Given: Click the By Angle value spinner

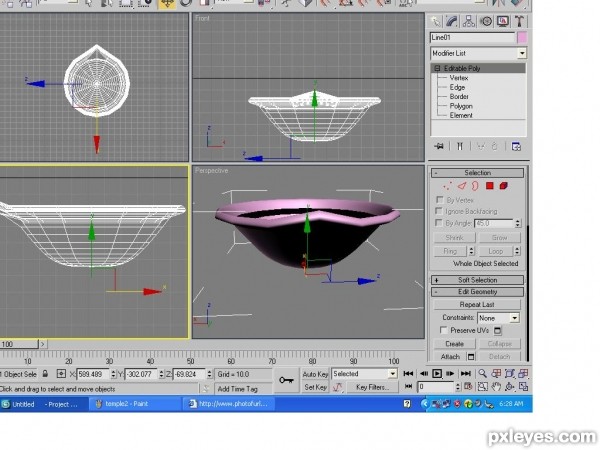Looking at the screenshot, I should 518,223.
